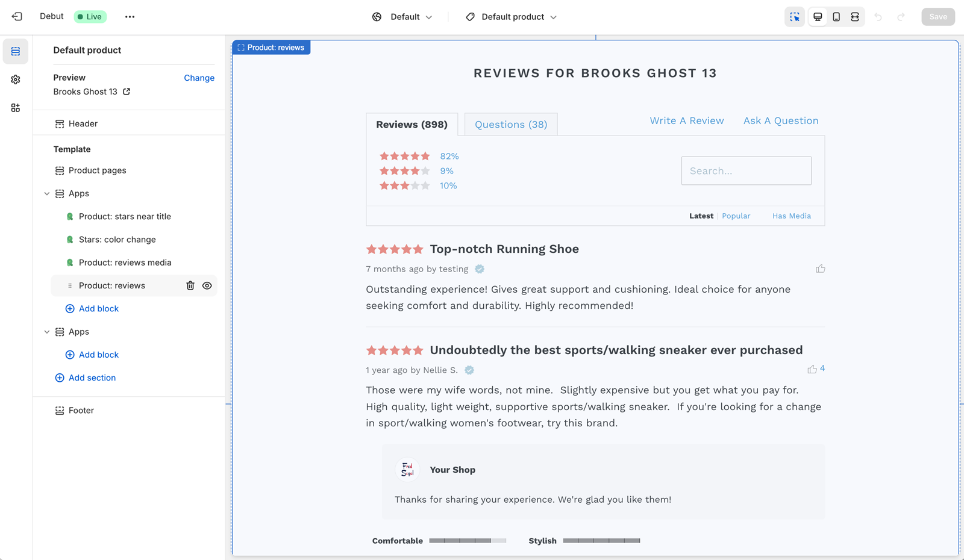Switch to mobile preview icon

(x=836, y=17)
